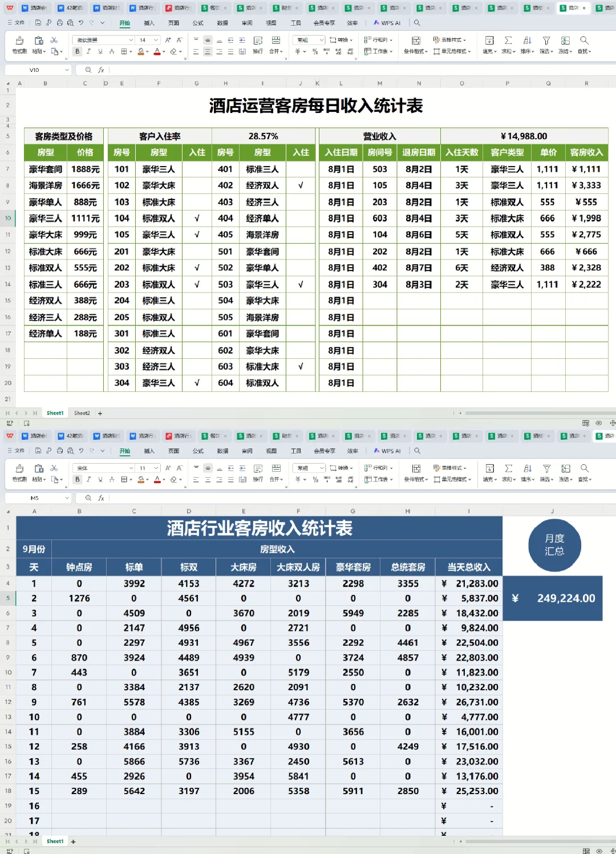Toggle Strikethrough in the 酒店运营 window
Image resolution: width=616 pixels, height=854 pixels.
click(x=112, y=51)
